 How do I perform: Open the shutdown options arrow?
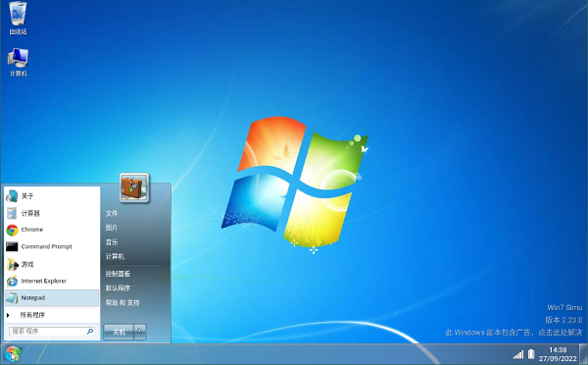[x=139, y=332]
